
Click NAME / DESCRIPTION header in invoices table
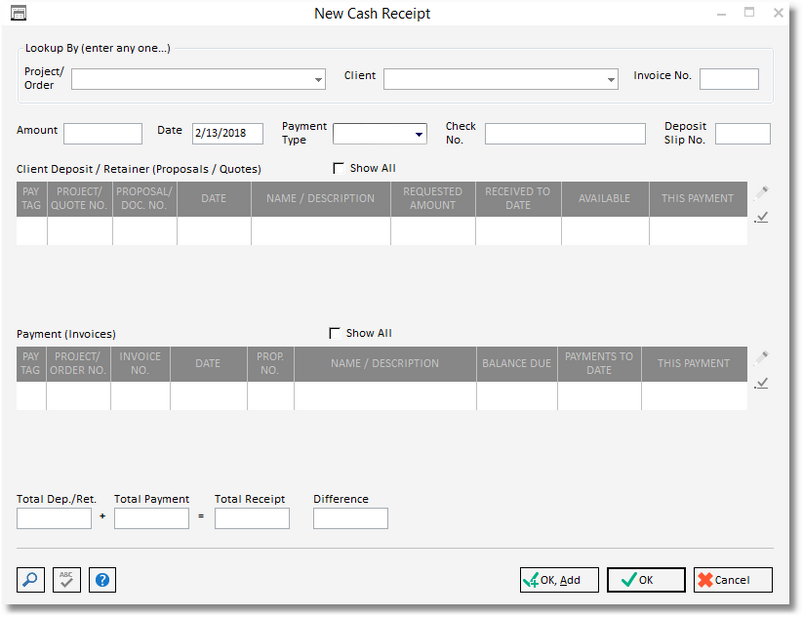click(x=385, y=364)
